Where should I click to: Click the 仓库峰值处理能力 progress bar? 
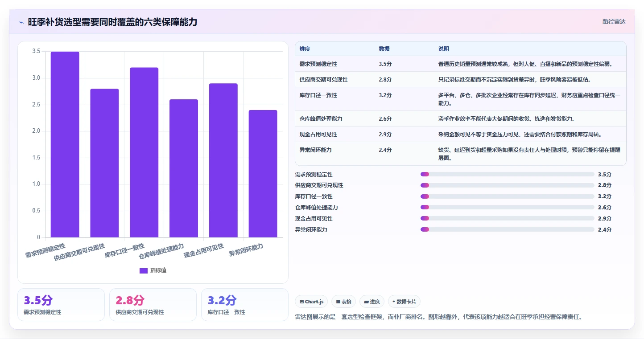click(x=508, y=207)
